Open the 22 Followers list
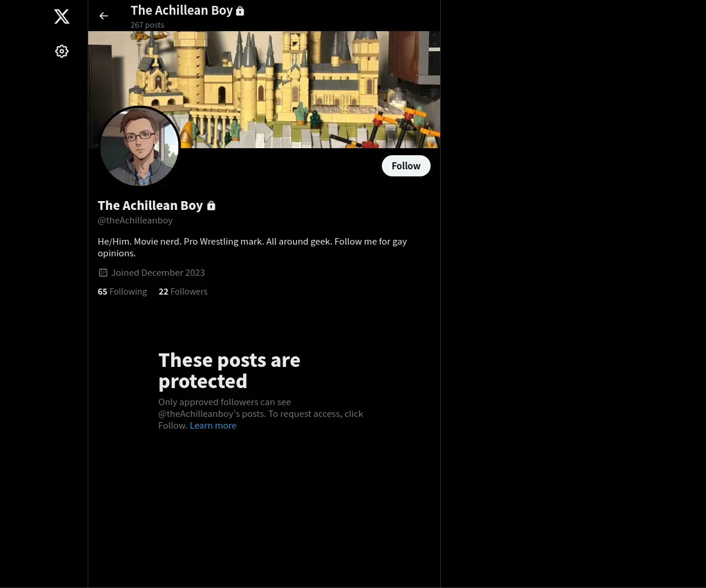The height and width of the screenshot is (588, 706). (183, 292)
